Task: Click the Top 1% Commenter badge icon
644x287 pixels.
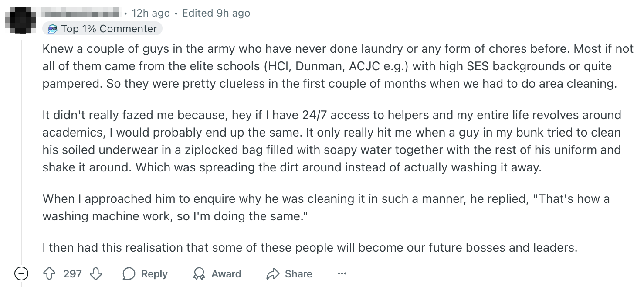Action: coord(53,29)
